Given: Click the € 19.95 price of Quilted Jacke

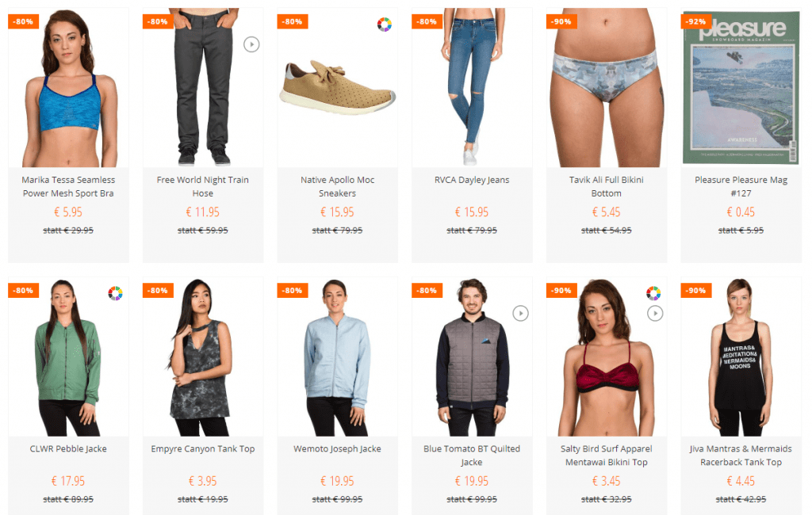Looking at the screenshot, I should pyautogui.click(x=472, y=481).
